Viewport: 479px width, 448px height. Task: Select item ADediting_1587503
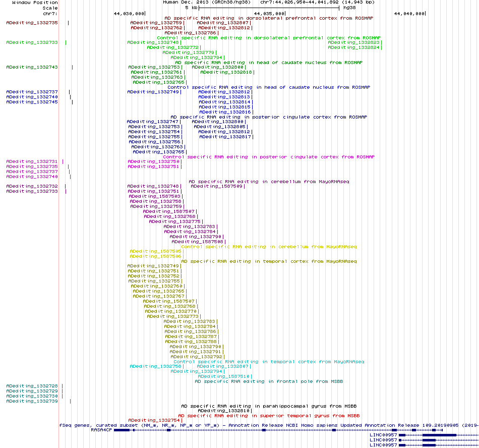[x=155, y=196]
